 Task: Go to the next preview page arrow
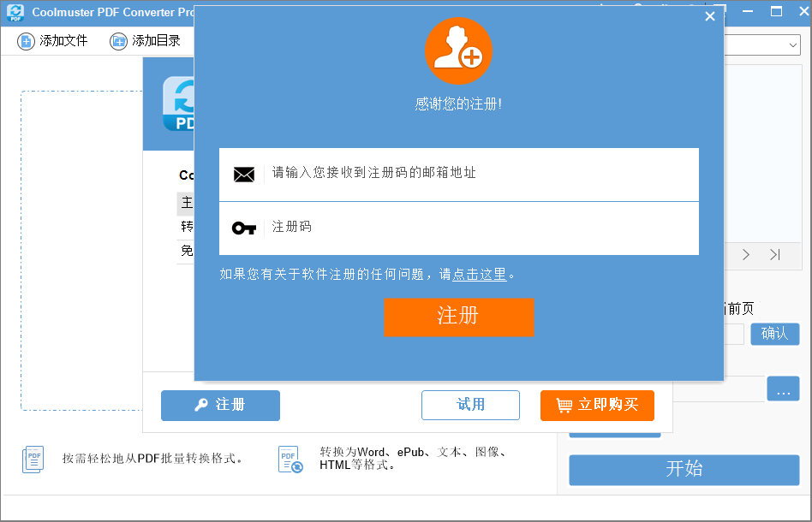click(x=746, y=254)
